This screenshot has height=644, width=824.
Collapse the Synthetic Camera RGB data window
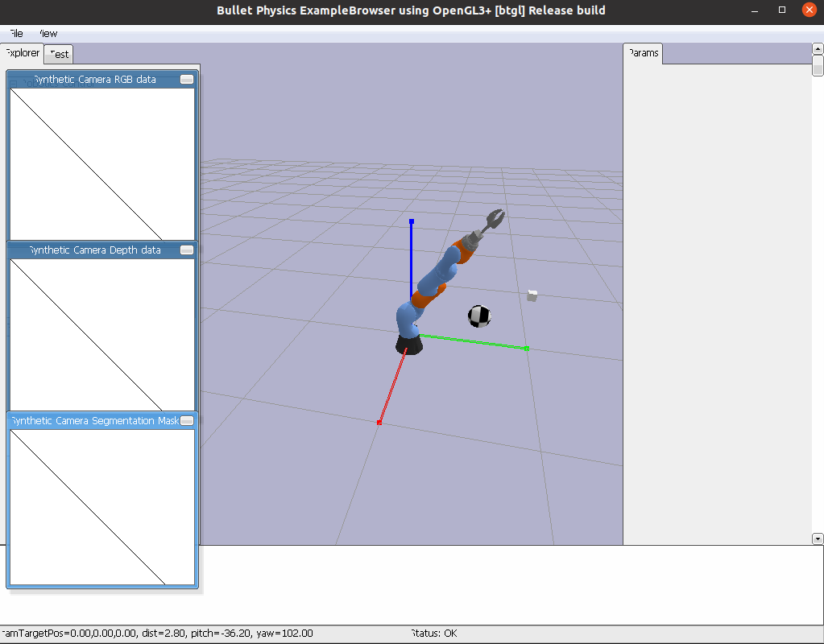pyautogui.click(x=187, y=80)
